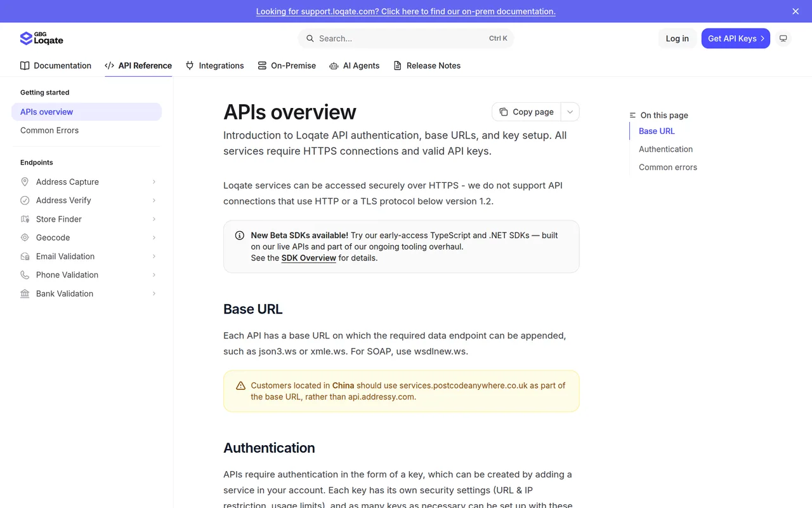Expand the Phone Validation section
This screenshot has height=508, width=812.
(x=154, y=275)
